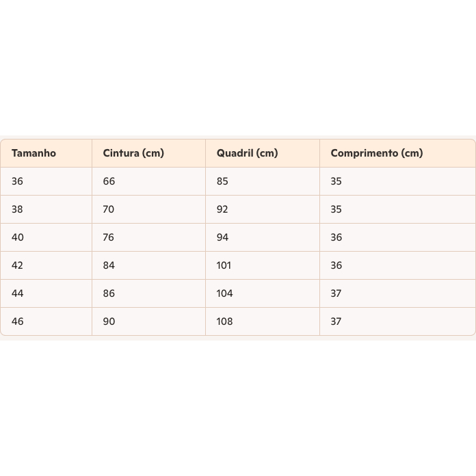Click size 36 in the Tamanho column
The width and height of the screenshot is (476, 476).
click(18, 181)
